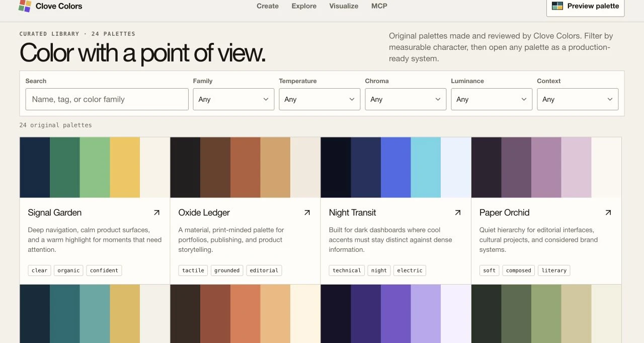Select the black swatch in Oxide Ledger
Image resolution: width=644 pixels, height=343 pixels.
tap(186, 167)
